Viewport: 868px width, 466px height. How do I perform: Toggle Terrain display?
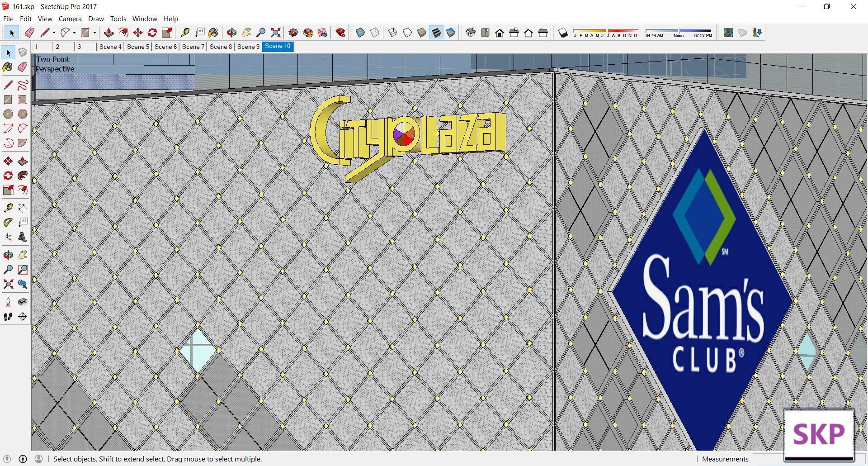coord(743,33)
